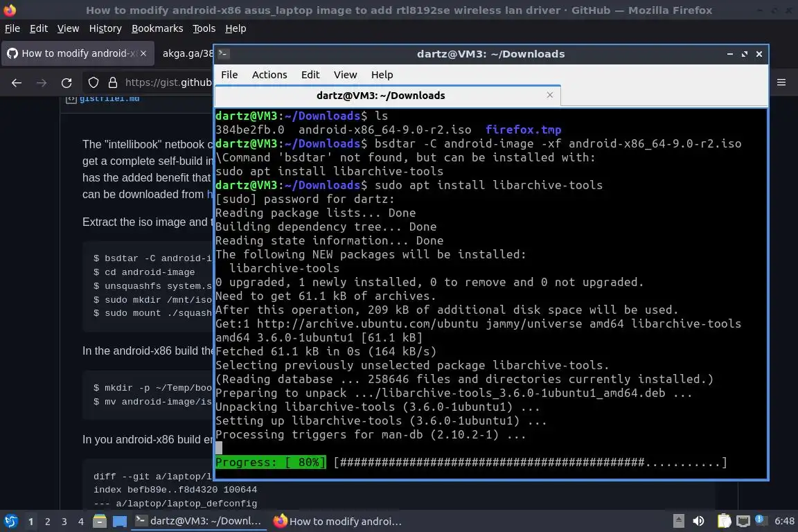Open Firefox View menu
The width and height of the screenshot is (798, 532).
tap(68, 28)
